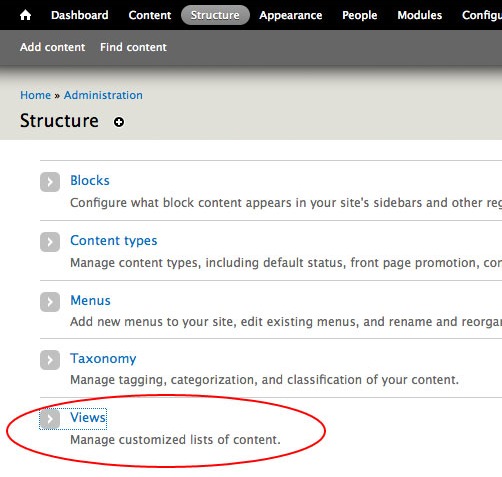Follow the Administration breadcrumb link
The width and height of the screenshot is (502, 477).
pyautogui.click(x=103, y=95)
